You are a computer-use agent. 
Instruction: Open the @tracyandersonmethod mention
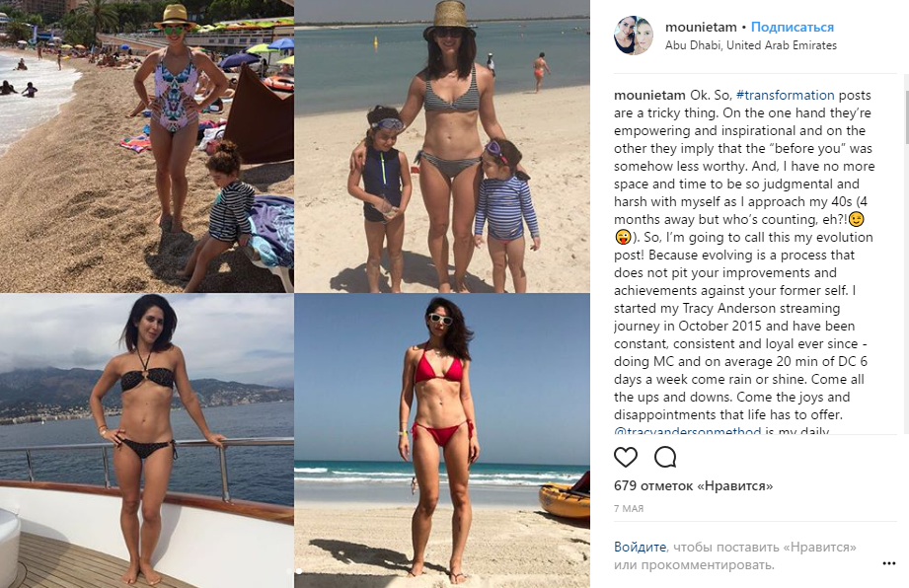pyautogui.click(x=688, y=431)
